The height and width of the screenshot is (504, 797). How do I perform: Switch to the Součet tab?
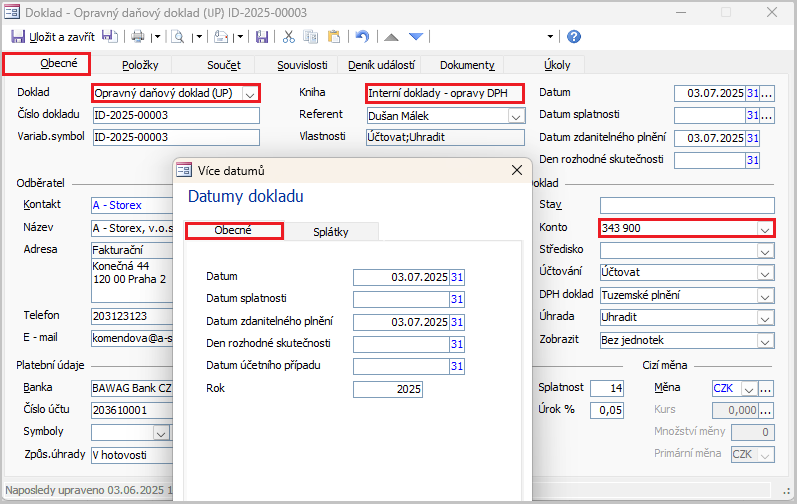pyautogui.click(x=224, y=65)
